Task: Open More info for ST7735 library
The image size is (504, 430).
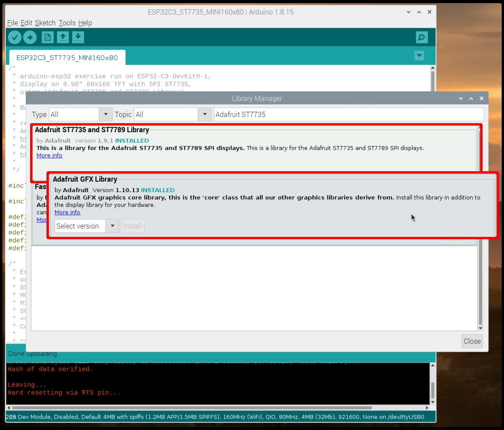Action: [49, 155]
